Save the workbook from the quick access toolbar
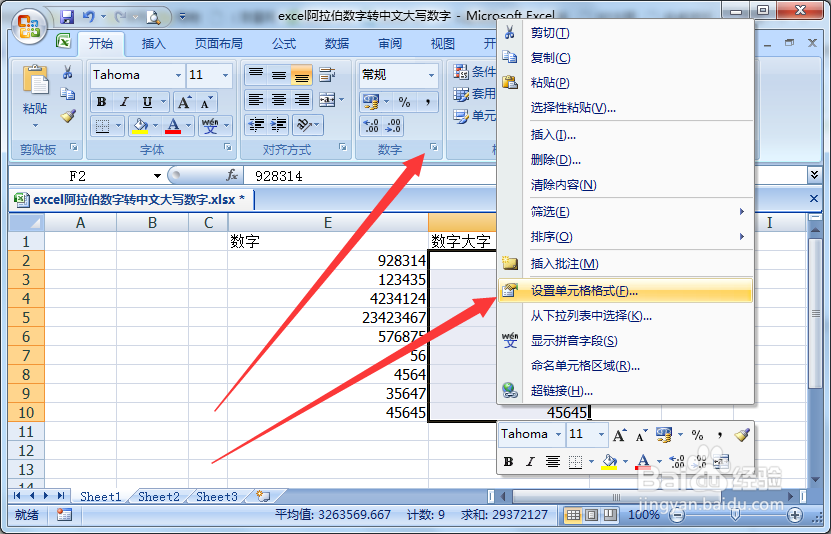831x534 pixels. pos(67,16)
